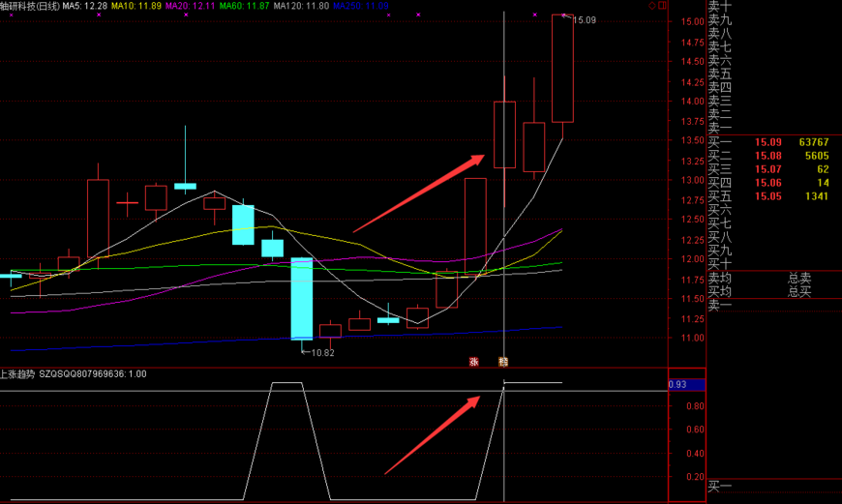The width and height of the screenshot is (842, 504).
Task: Select the 轴研科技(日线) chart title
Action: (x=30, y=6)
